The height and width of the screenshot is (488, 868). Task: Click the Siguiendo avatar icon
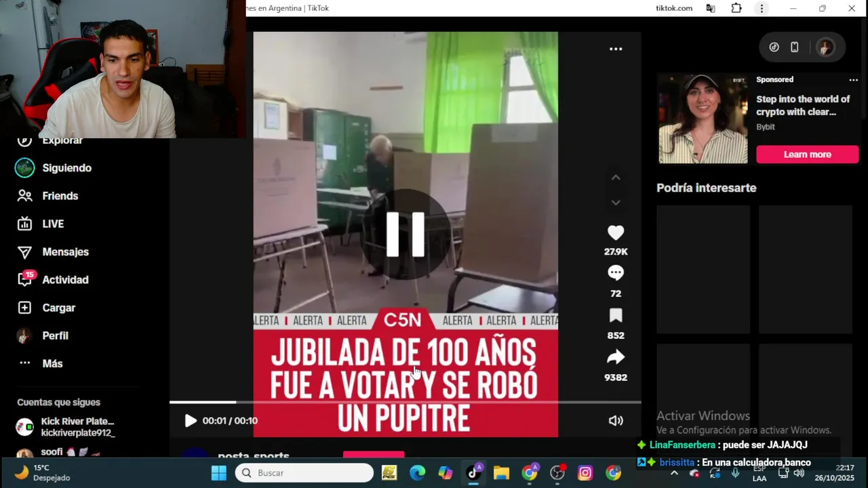pos(24,168)
